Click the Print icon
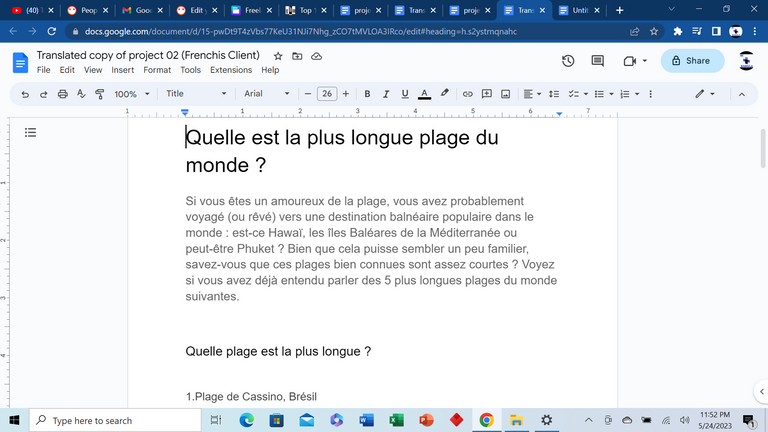768x432 pixels. coord(63,94)
